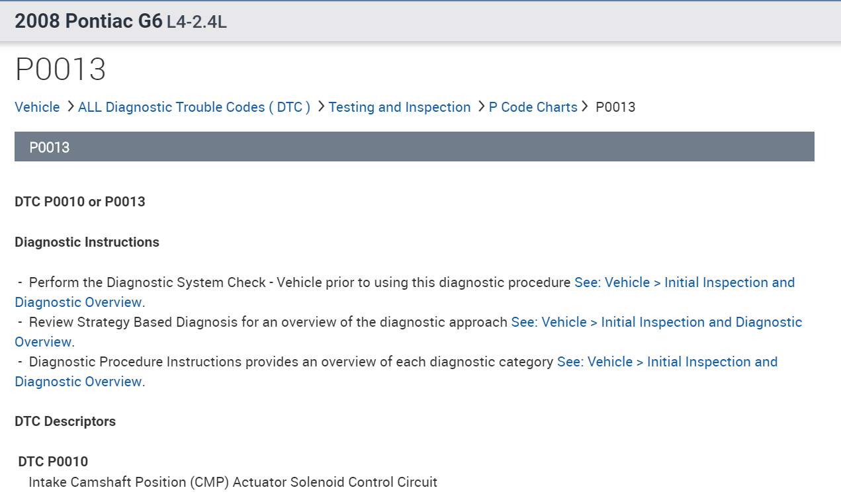Open See link after Diagnostic System Check sentence

pos(684,282)
